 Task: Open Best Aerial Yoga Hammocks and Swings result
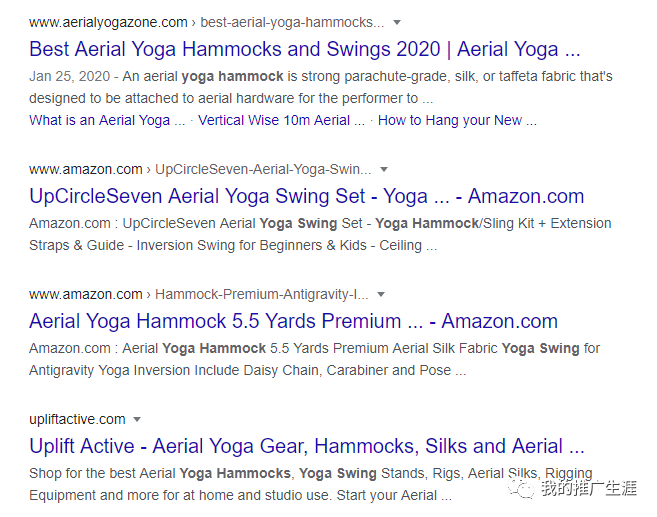pyautogui.click(x=304, y=48)
